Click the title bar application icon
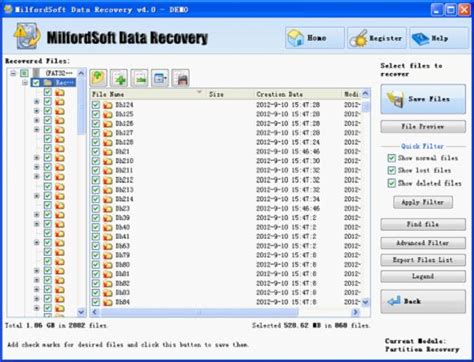474x362 pixels. click(x=8, y=9)
